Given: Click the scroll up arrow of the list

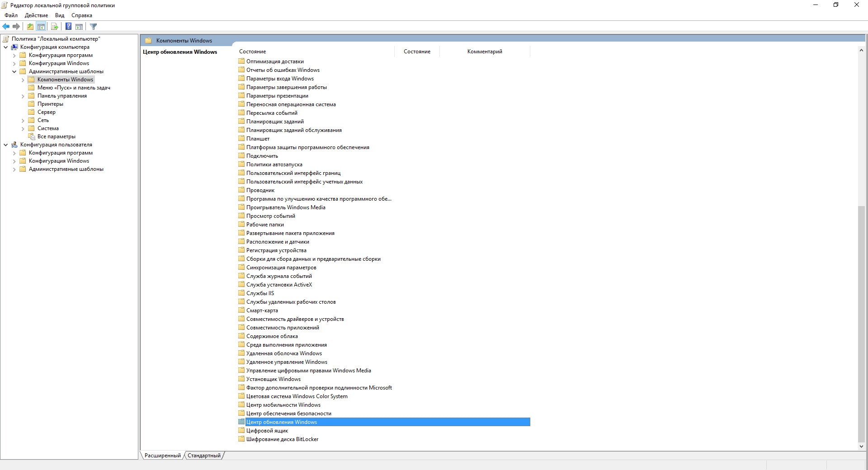Looking at the screenshot, I should (861, 51).
